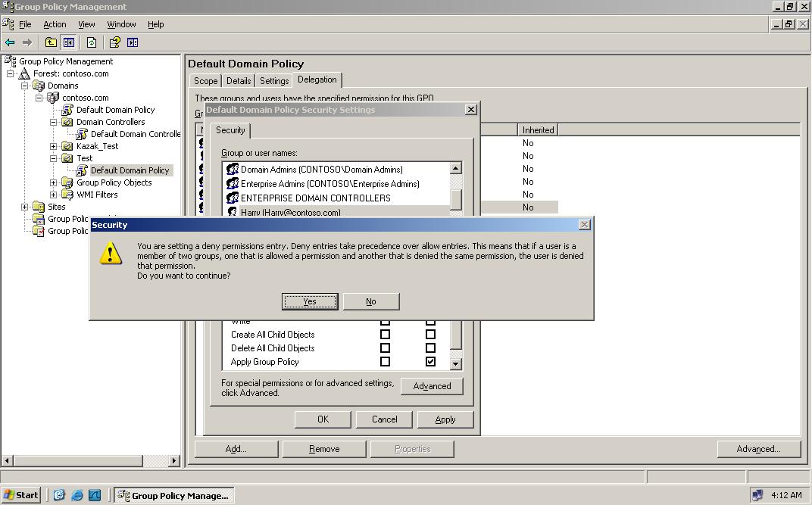Switch to the Details tab
Image resolution: width=812 pixels, height=505 pixels.
point(238,81)
